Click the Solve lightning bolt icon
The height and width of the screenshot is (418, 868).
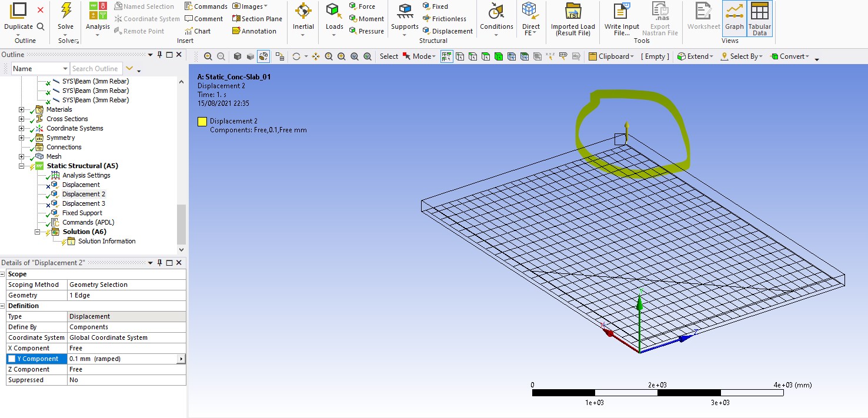66,11
